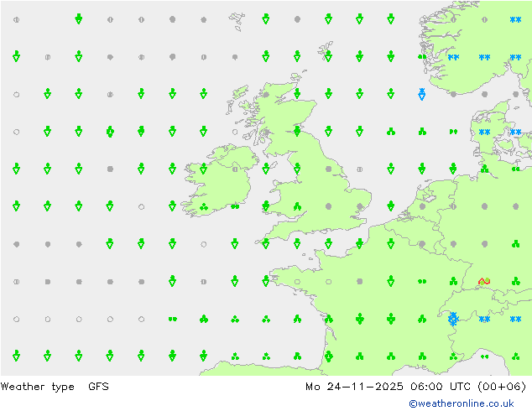532x411 pixels.
Task: Click the rain symbol over the Isle of Man
Action: point(266,169)
